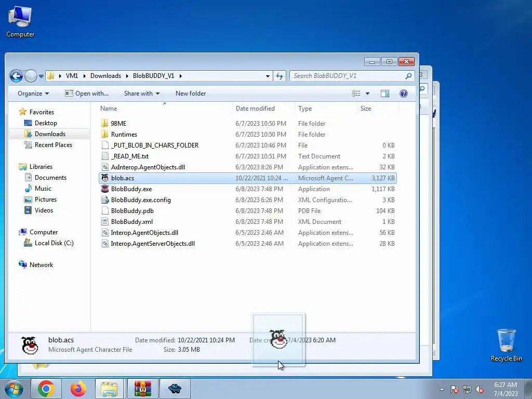This screenshot has width=532, height=399.
Task: Open the Organize menu
Action: click(33, 94)
